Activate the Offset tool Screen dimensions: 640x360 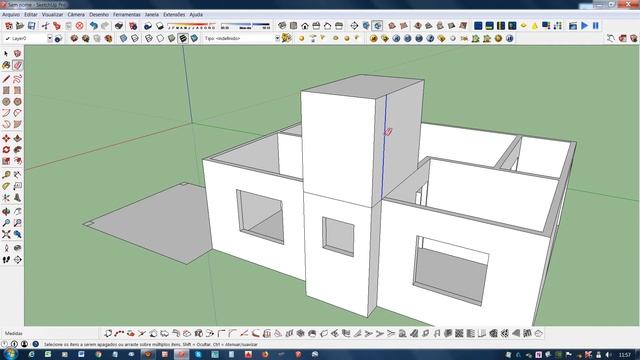(17, 161)
